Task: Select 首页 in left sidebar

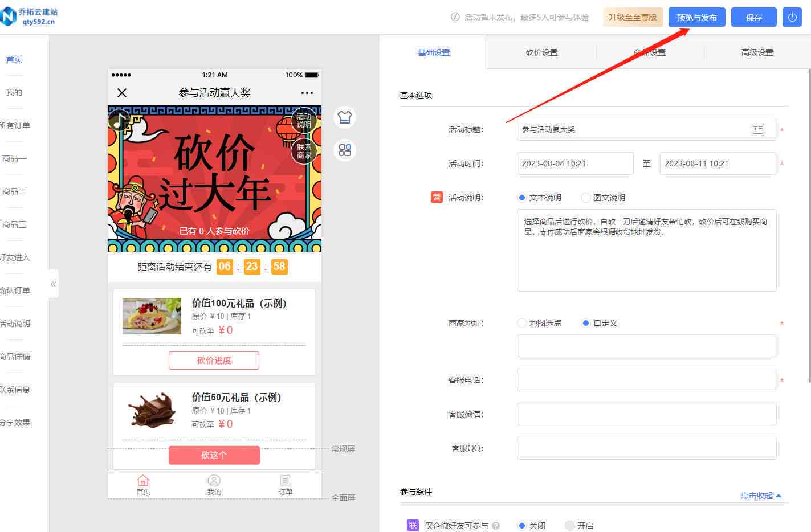Action: [x=14, y=59]
